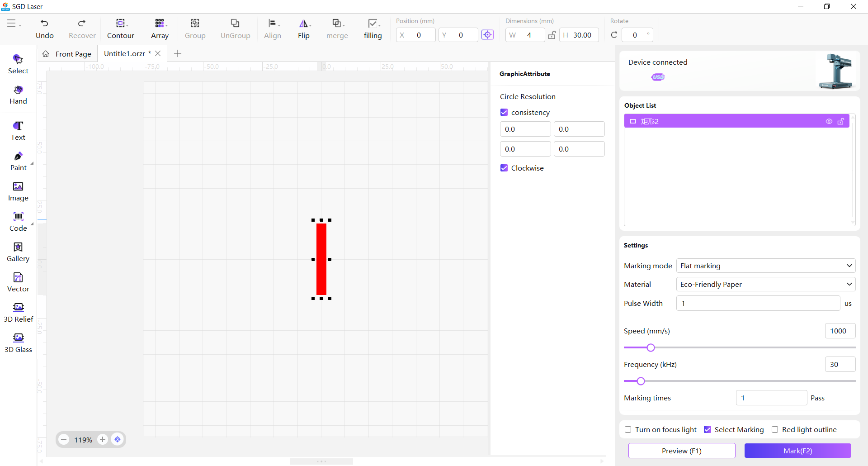Click the Position Y input field

tap(458, 35)
